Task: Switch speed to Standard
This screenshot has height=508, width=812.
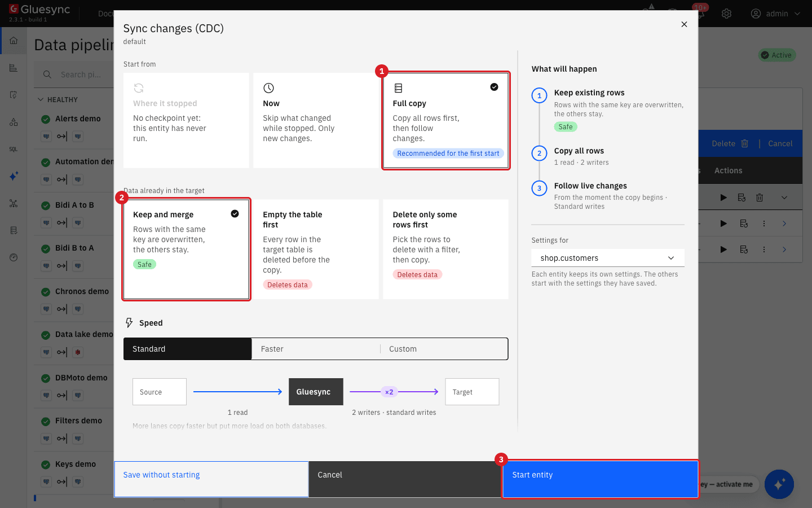Action: click(x=187, y=349)
